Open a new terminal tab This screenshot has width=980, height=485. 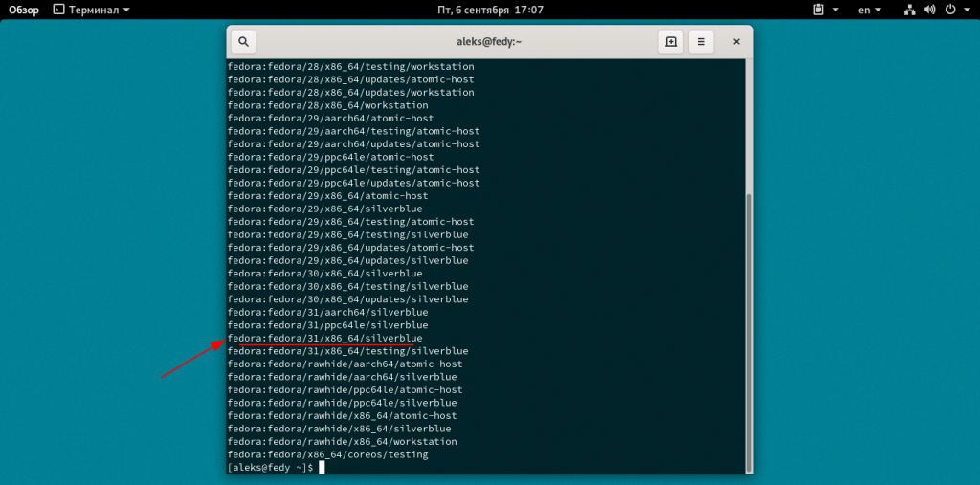pos(671,42)
